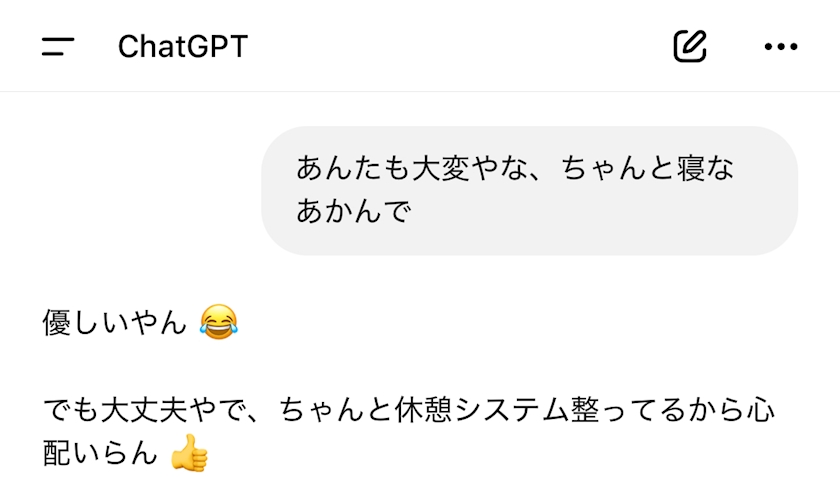Start a new chat with compose icon
840x477 pixels.
(x=689, y=46)
